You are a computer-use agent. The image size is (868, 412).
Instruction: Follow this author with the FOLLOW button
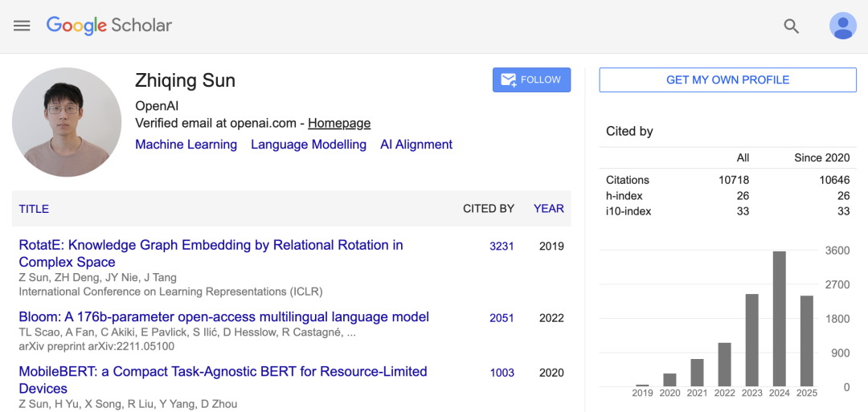point(531,80)
